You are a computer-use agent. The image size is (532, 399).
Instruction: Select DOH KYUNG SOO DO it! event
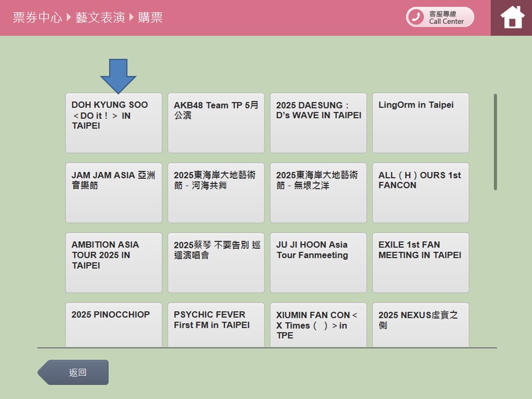coord(114,123)
